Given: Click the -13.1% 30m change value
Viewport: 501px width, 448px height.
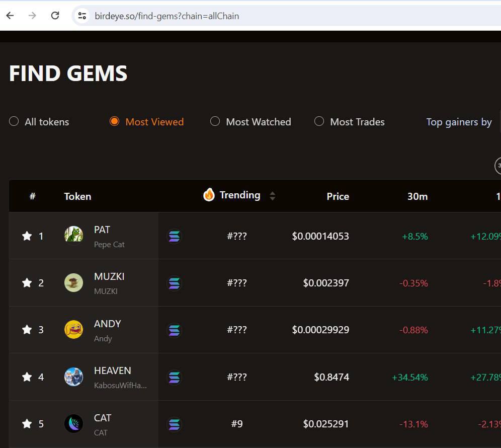Looking at the screenshot, I should 413,424.
